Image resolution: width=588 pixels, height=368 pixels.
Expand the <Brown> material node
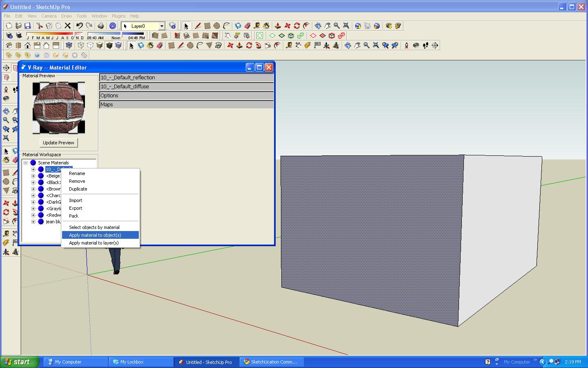33,189
